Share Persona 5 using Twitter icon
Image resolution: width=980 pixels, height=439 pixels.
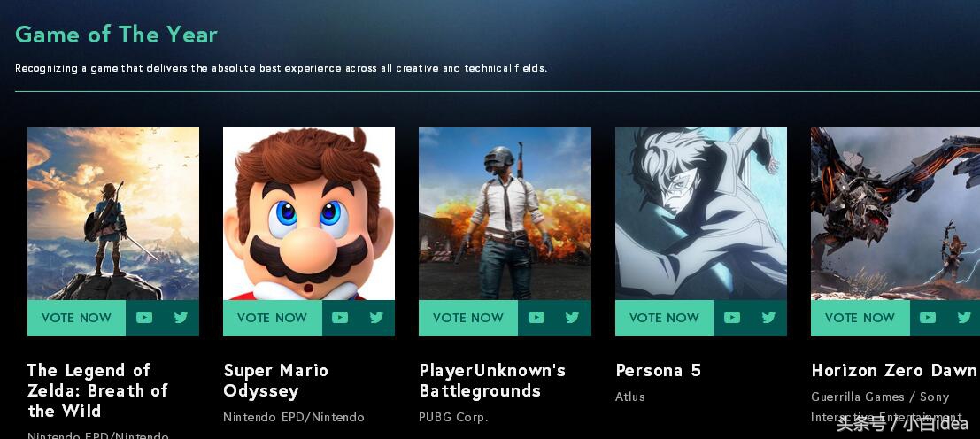click(x=768, y=318)
